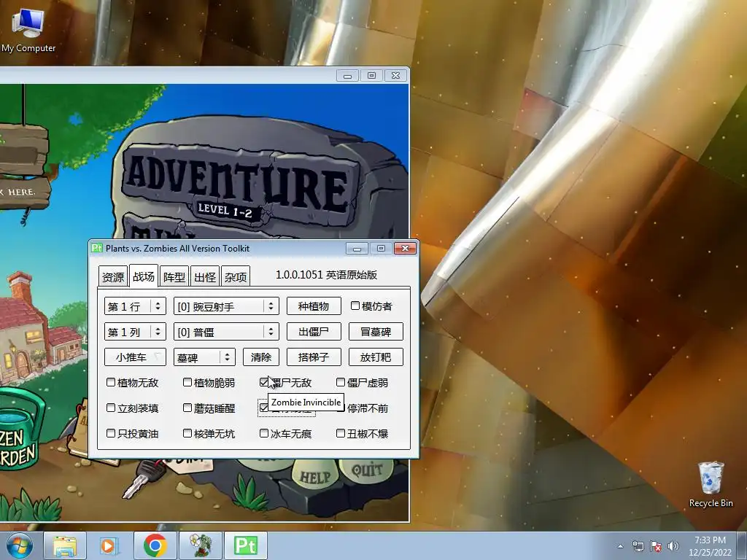Viewport: 747px width, 560px height.
Task: Open the Windows Start menu orb
Action: point(20,545)
